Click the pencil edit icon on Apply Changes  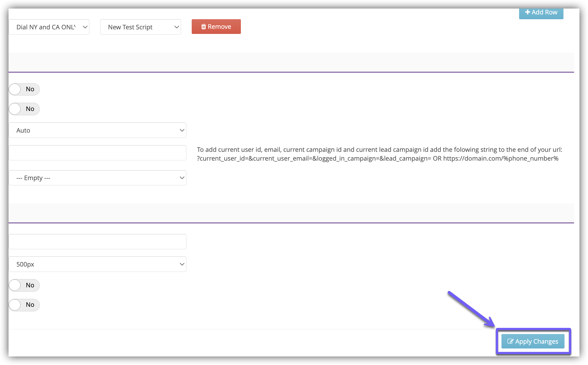point(510,341)
